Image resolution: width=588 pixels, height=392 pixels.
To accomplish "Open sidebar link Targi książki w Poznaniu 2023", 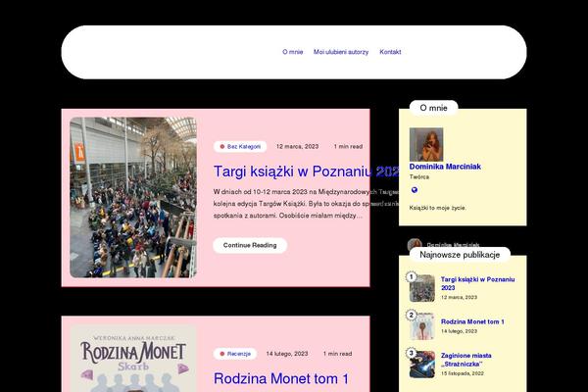I will [x=478, y=283].
